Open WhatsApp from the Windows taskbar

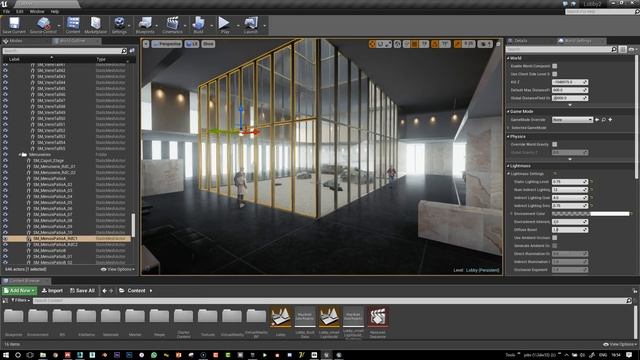pyautogui.click(x=154, y=355)
